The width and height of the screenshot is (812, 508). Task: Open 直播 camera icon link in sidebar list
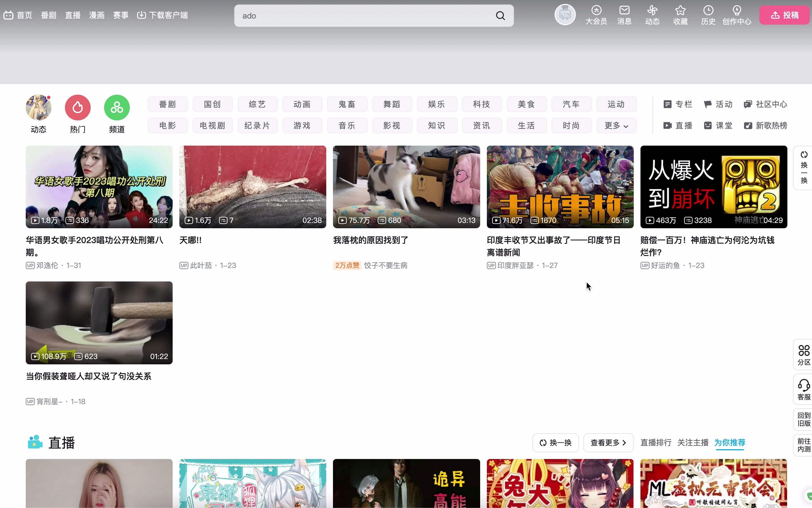[678, 126]
